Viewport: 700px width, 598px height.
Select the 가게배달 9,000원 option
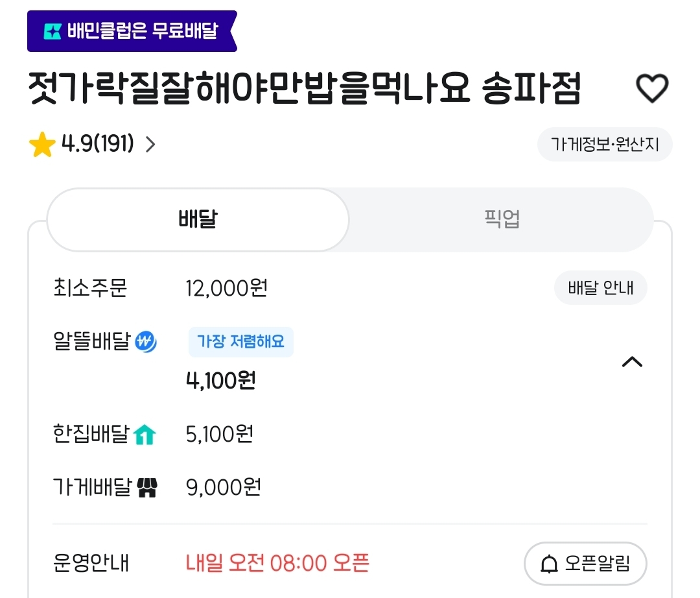223,487
